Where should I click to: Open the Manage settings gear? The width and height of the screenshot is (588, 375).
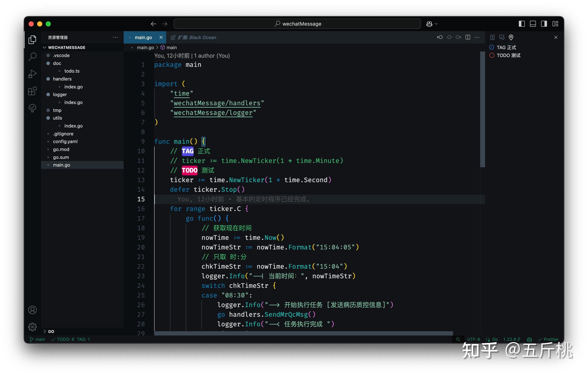32,327
